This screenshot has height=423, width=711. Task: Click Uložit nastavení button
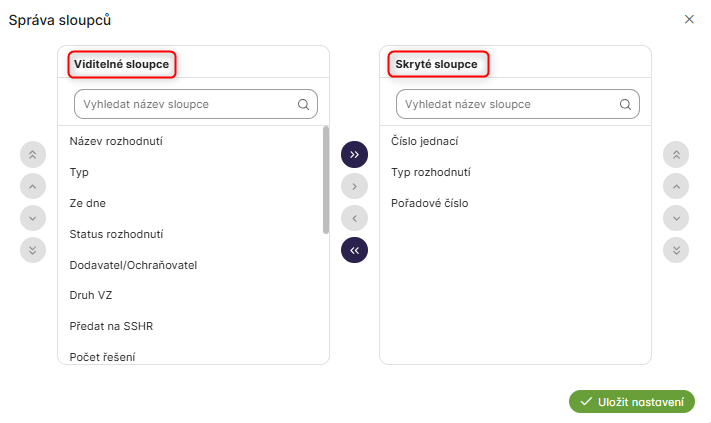632,401
